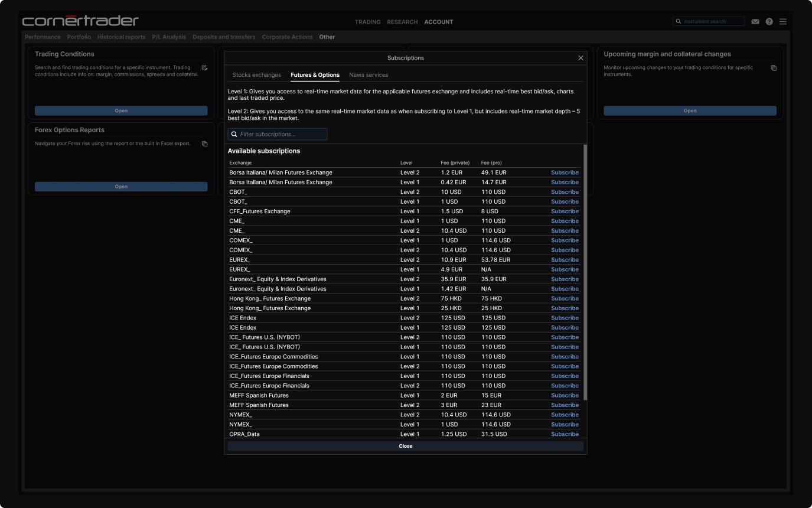Subscribe to Borsa Italiana Level 2
812x508 pixels.
pyautogui.click(x=565, y=172)
